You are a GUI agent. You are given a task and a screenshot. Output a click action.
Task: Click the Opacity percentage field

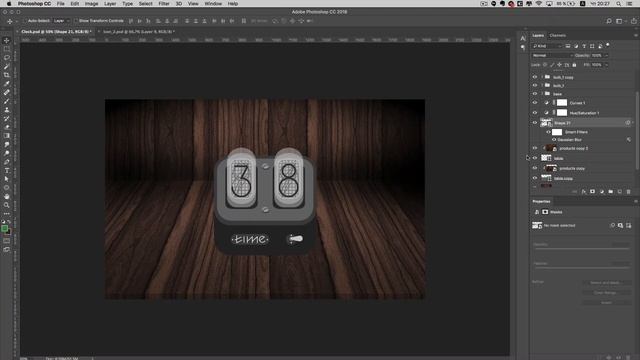[x=596, y=56]
